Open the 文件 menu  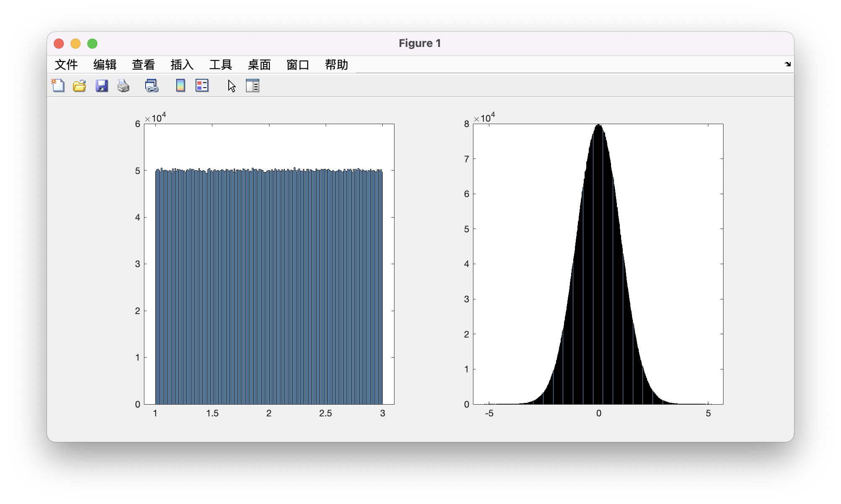tap(66, 65)
